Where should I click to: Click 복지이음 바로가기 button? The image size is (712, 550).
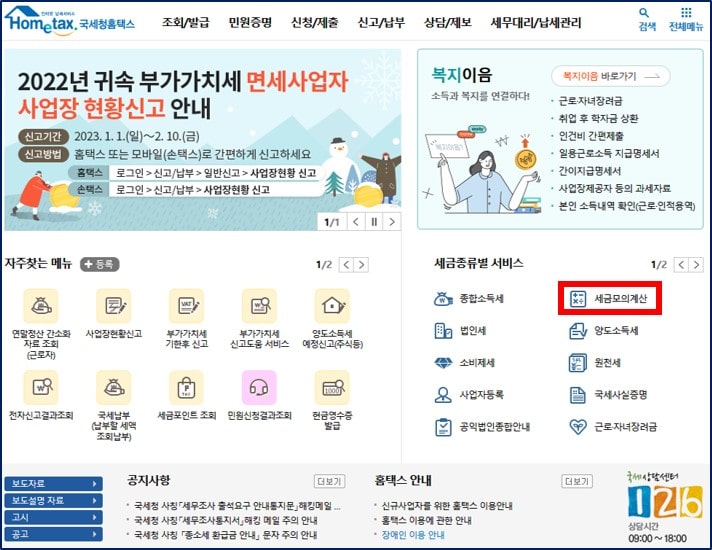(611, 76)
